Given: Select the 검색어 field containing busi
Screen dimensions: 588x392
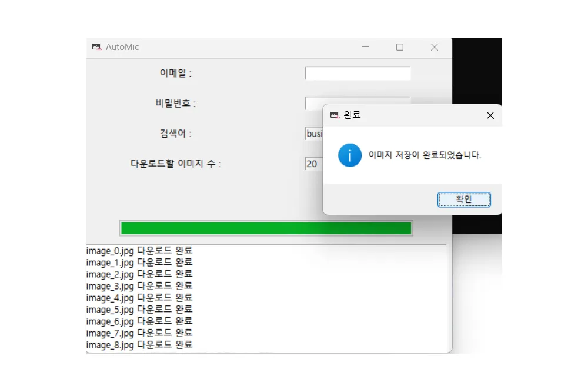Looking at the screenshot, I should tap(313, 134).
